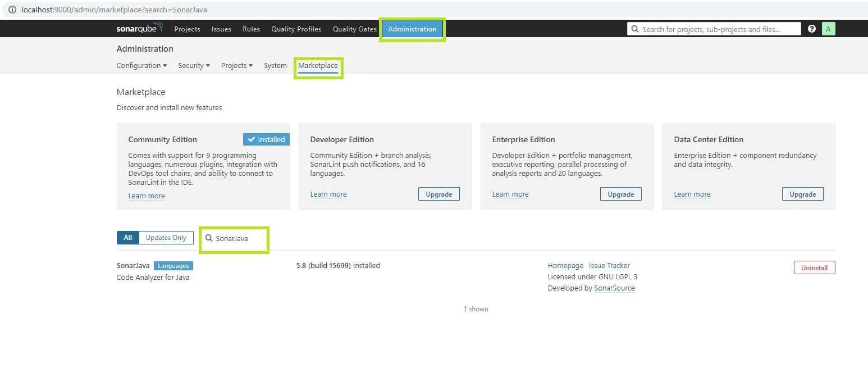Open Community Edition Learn more link
868x372 pixels.
coord(147,196)
